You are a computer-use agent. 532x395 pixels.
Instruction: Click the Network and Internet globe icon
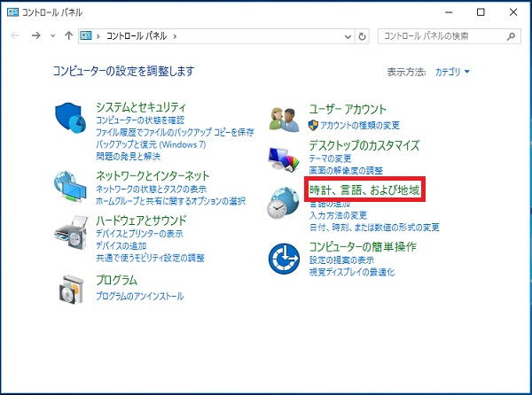point(71,184)
